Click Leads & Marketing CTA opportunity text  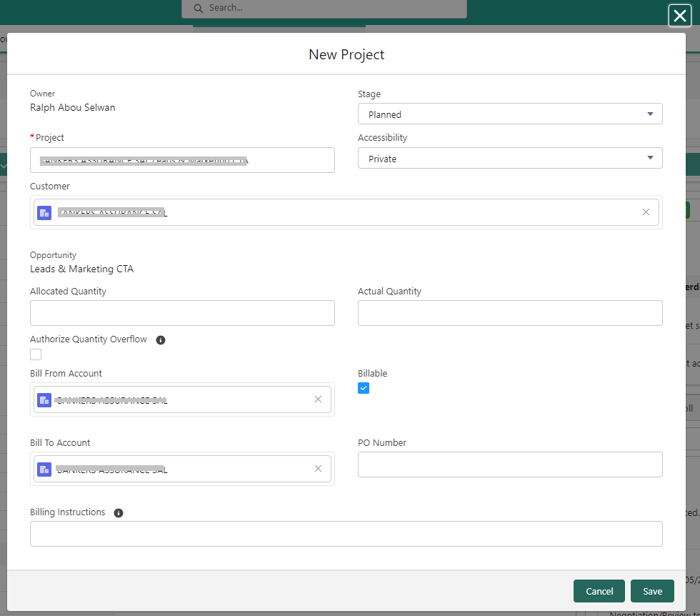point(81,269)
